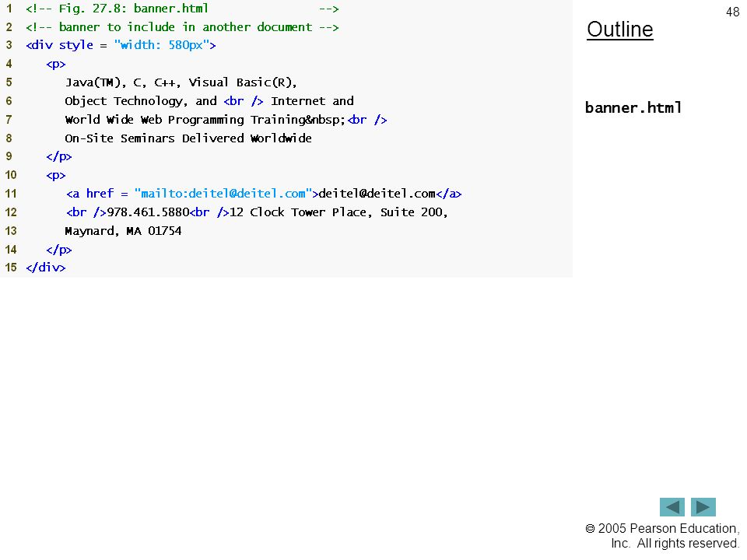The image size is (747, 560).
Task: Click the Fig. 27.8 comment line
Action: (182, 9)
